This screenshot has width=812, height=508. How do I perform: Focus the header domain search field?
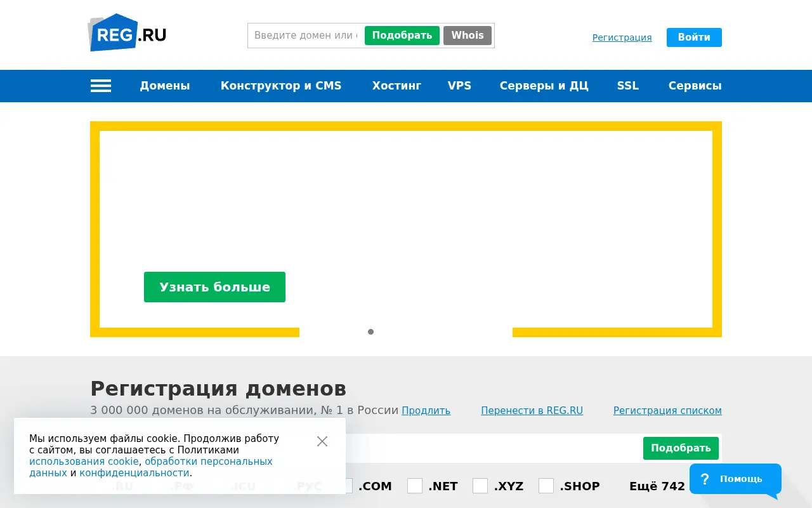click(x=306, y=36)
